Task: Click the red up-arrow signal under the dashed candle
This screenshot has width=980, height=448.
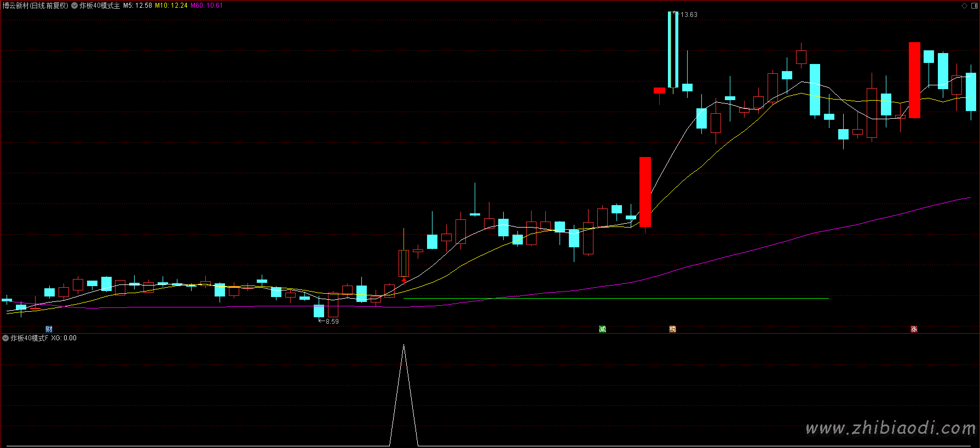Action: (x=404, y=280)
